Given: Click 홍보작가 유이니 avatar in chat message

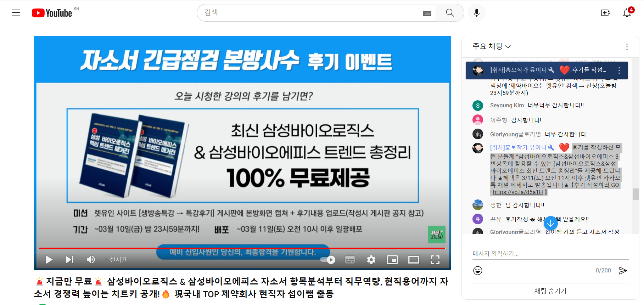Looking at the screenshot, I should pos(478,148).
